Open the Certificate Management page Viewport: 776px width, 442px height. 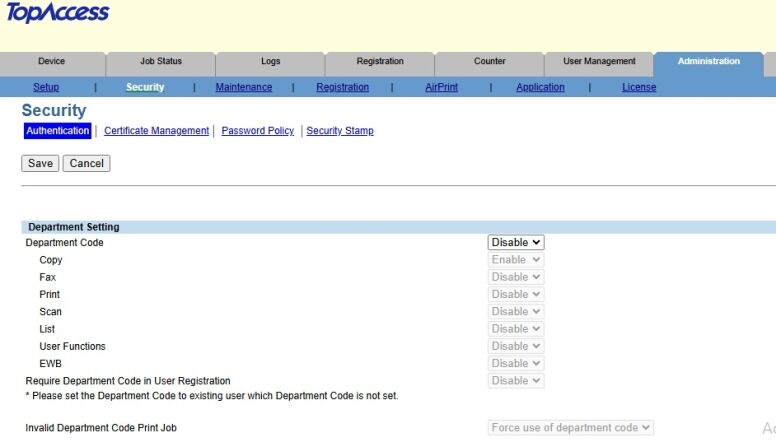point(156,131)
